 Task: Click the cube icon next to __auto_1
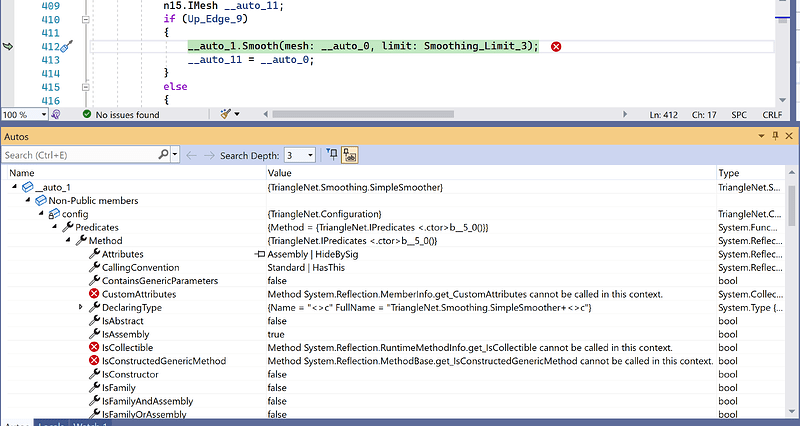28,187
